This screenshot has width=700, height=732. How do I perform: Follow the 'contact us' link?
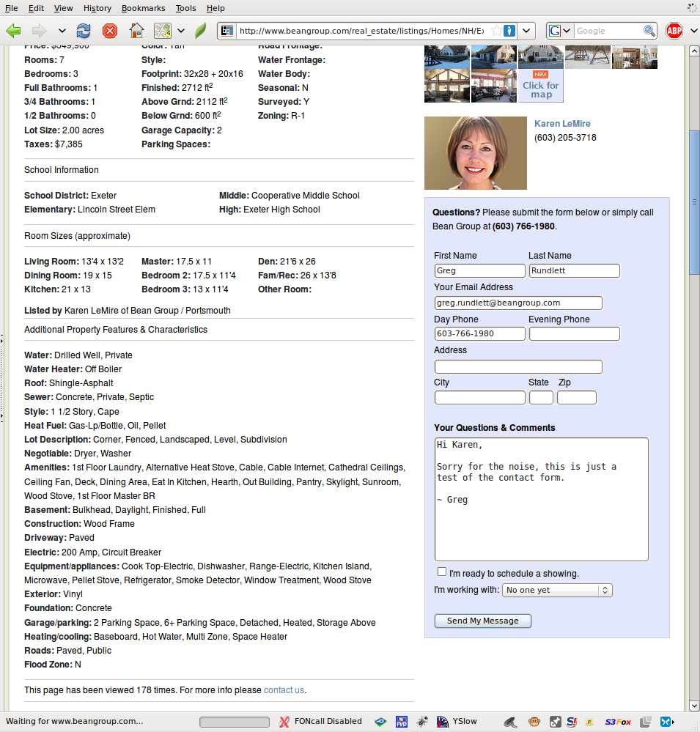click(284, 690)
